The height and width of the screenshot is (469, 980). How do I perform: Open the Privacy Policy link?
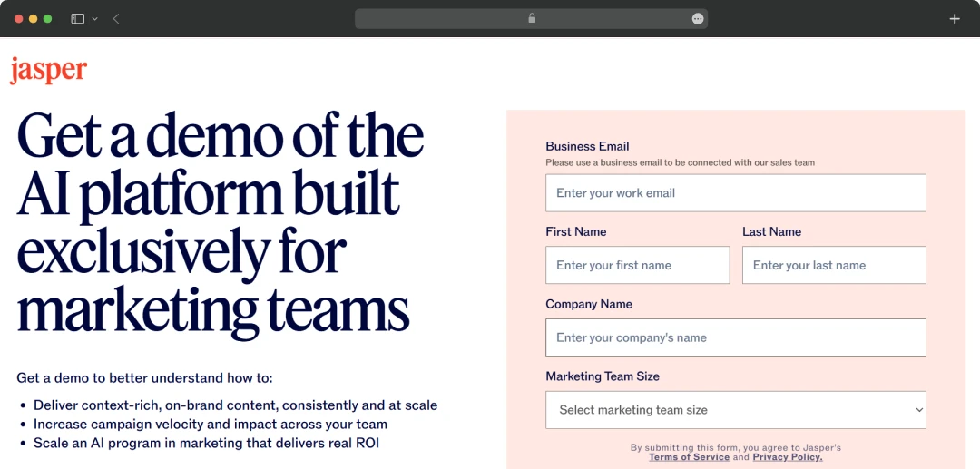tap(788, 457)
